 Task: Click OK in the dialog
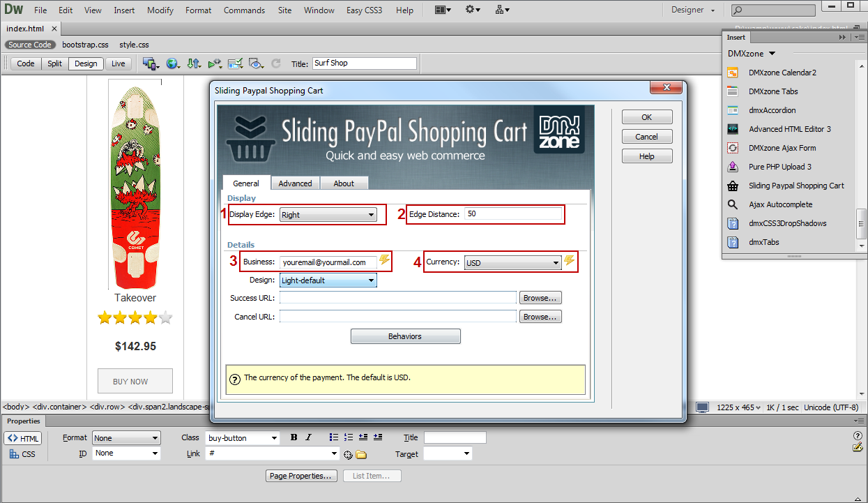[647, 117]
